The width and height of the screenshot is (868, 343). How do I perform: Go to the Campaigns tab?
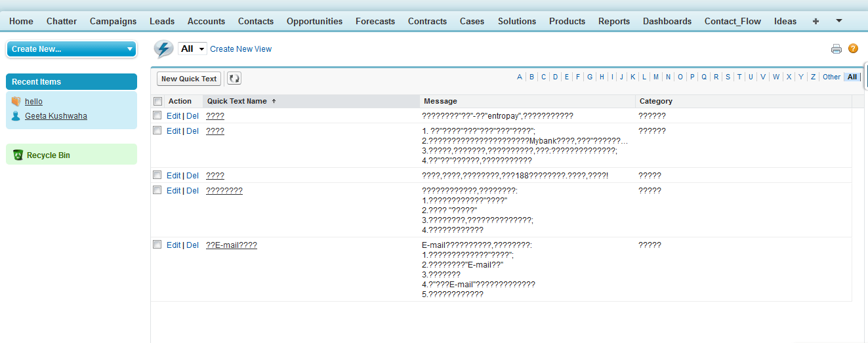point(113,21)
